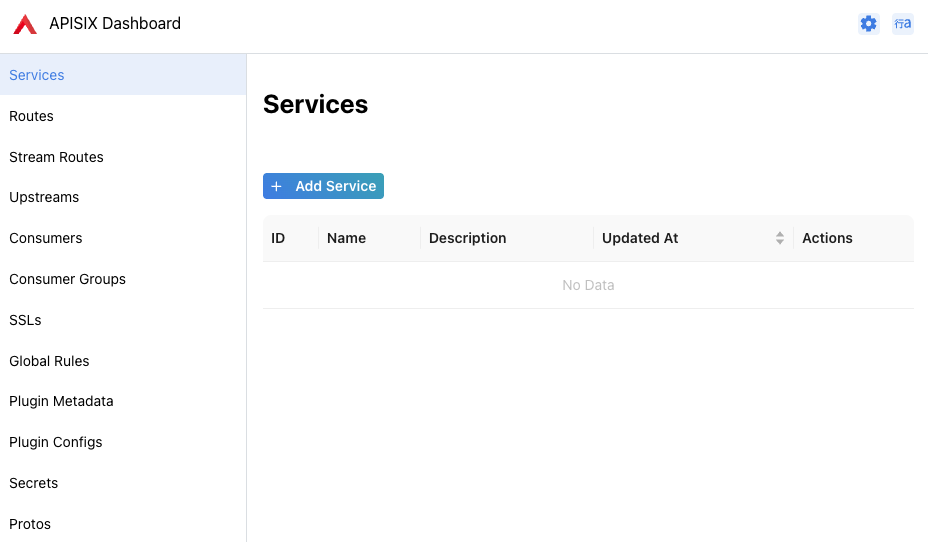This screenshot has height=542, width=928.
Task: Select Consumers in the sidebar
Action: tap(123, 238)
